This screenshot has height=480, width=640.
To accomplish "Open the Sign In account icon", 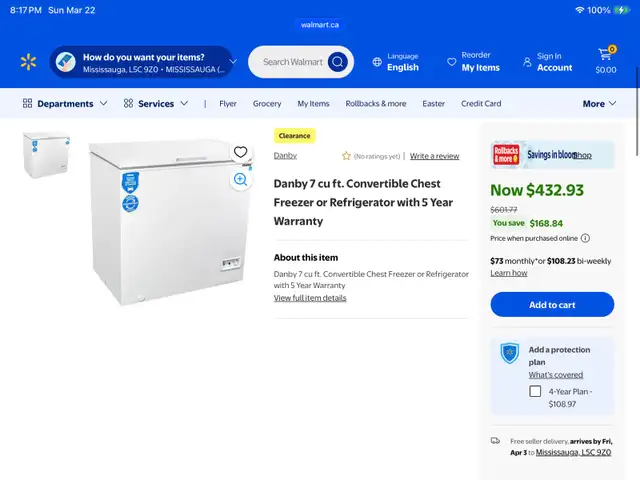I will coord(527,62).
